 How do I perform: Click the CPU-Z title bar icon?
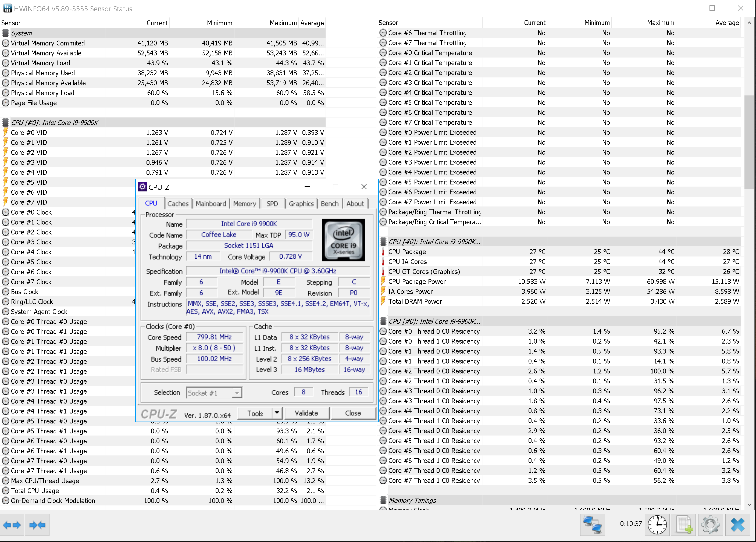tap(142, 187)
